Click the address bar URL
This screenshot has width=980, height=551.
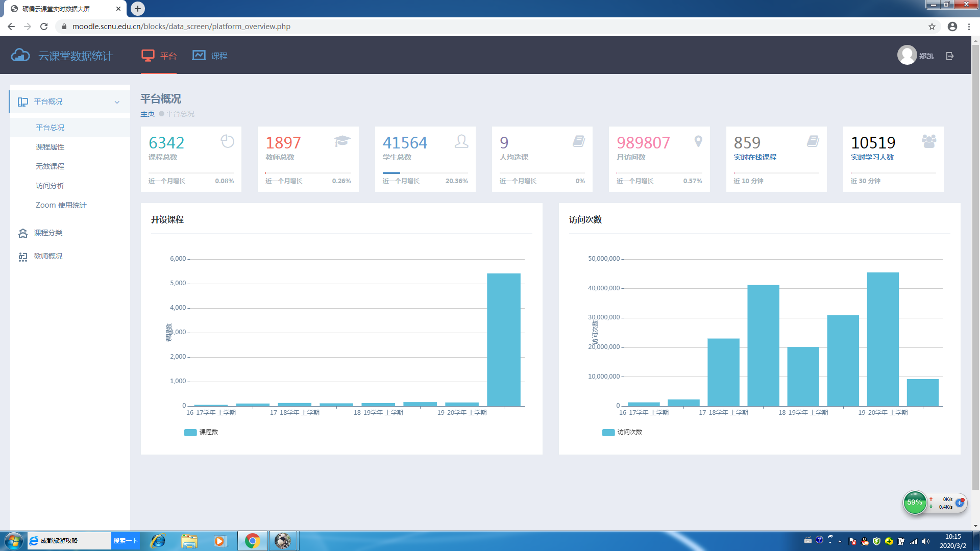(x=181, y=27)
